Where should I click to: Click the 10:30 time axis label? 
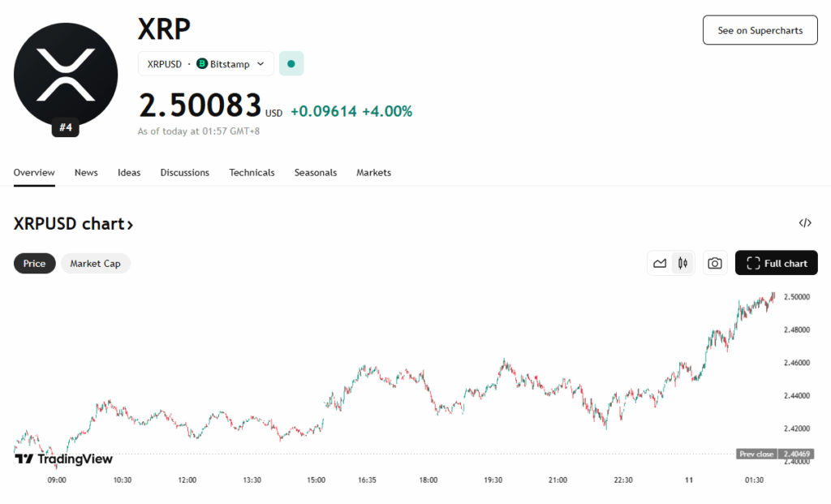[x=122, y=480]
